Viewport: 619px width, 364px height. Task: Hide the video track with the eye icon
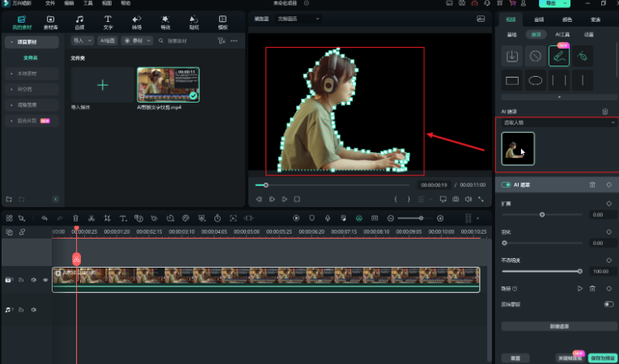pos(45,280)
